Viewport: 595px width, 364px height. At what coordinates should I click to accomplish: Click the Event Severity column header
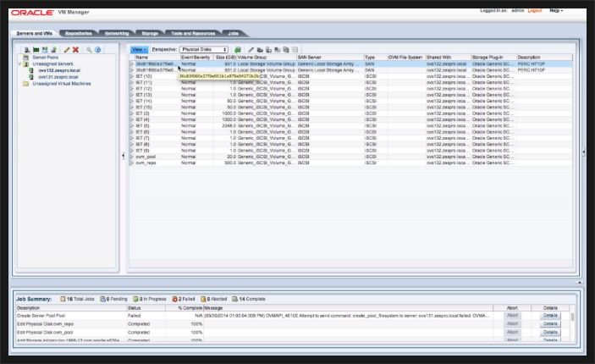tap(196, 58)
